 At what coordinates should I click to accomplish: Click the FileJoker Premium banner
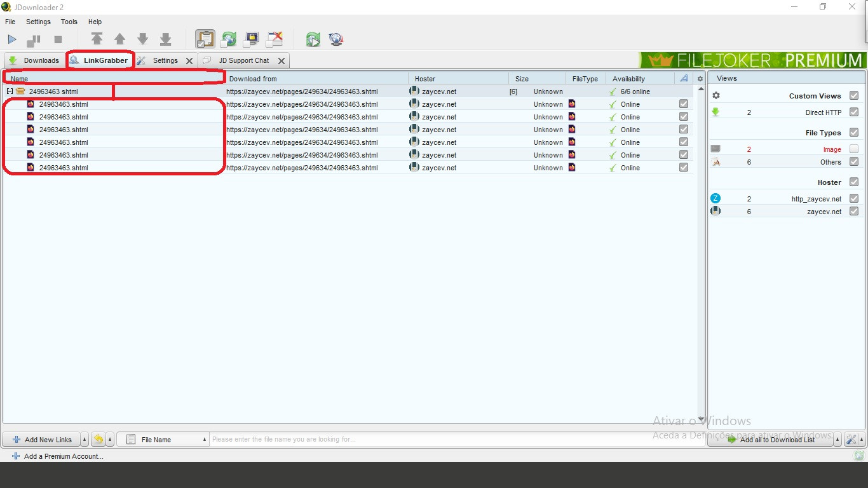(x=753, y=60)
